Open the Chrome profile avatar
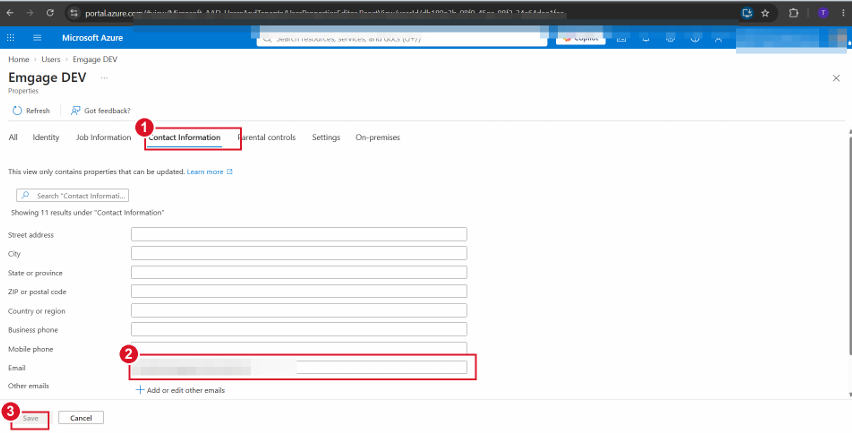The height and width of the screenshot is (433, 852). (x=823, y=13)
